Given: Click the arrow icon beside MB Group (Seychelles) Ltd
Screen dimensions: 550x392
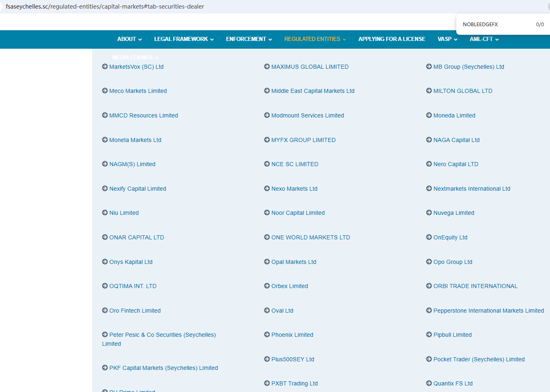Looking at the screenshot, I should tap(429, 66).
